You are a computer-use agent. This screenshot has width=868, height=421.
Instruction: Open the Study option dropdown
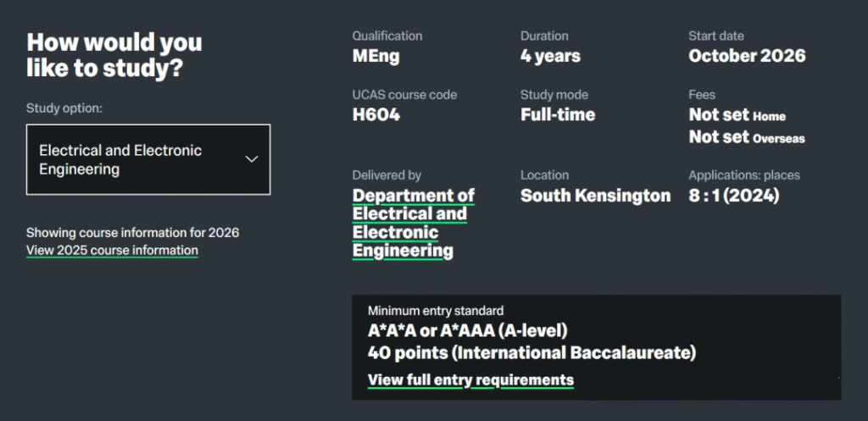(148, 159)
